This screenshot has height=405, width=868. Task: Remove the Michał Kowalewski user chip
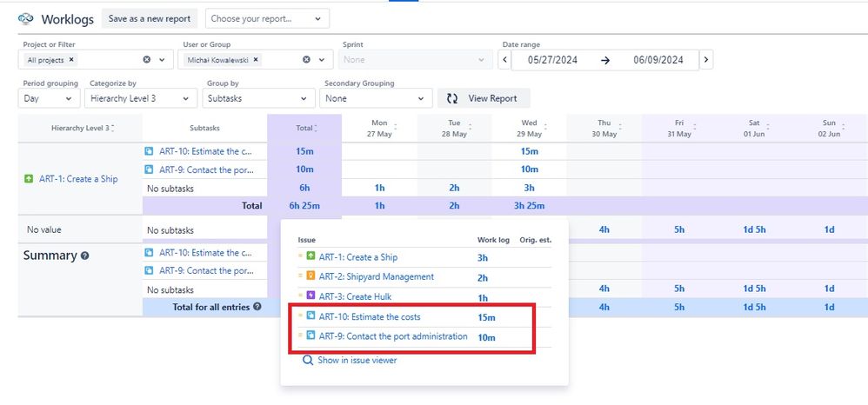pyautogui.click(x=256, y=60)
